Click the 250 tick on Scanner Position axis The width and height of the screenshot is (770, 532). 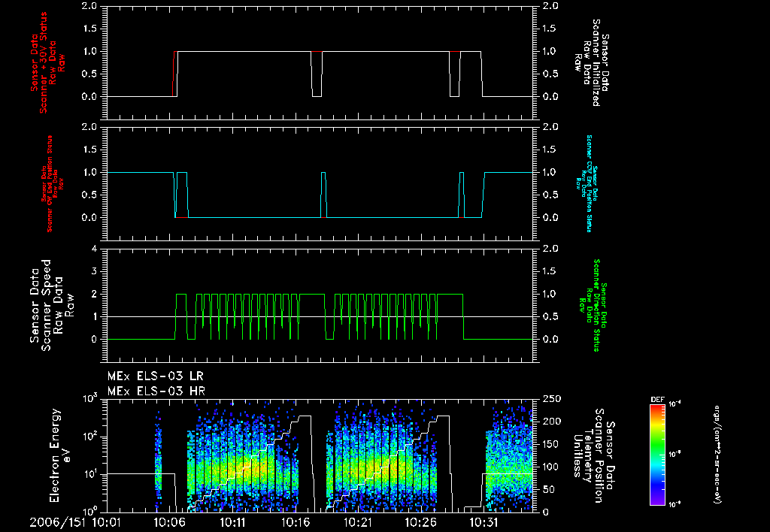click(551, 399)
